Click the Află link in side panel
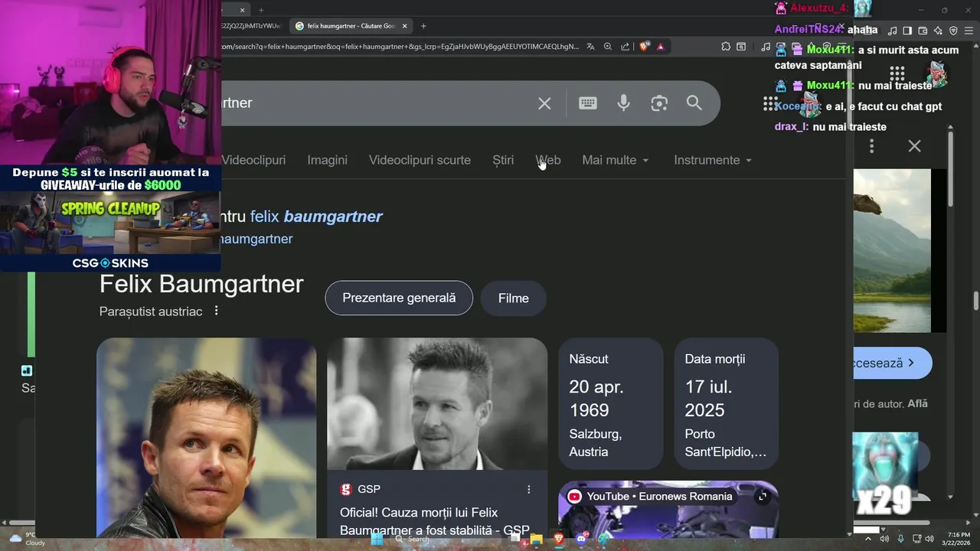The height and width of the screenshot is (551, 980). [x=917, y=403]
